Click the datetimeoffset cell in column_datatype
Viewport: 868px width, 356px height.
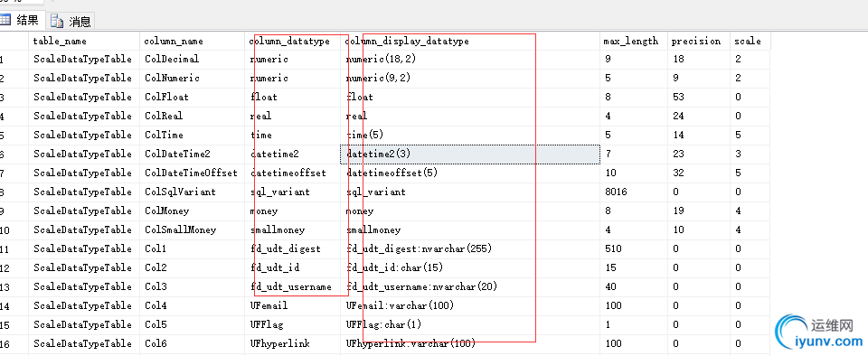[293, 173]
